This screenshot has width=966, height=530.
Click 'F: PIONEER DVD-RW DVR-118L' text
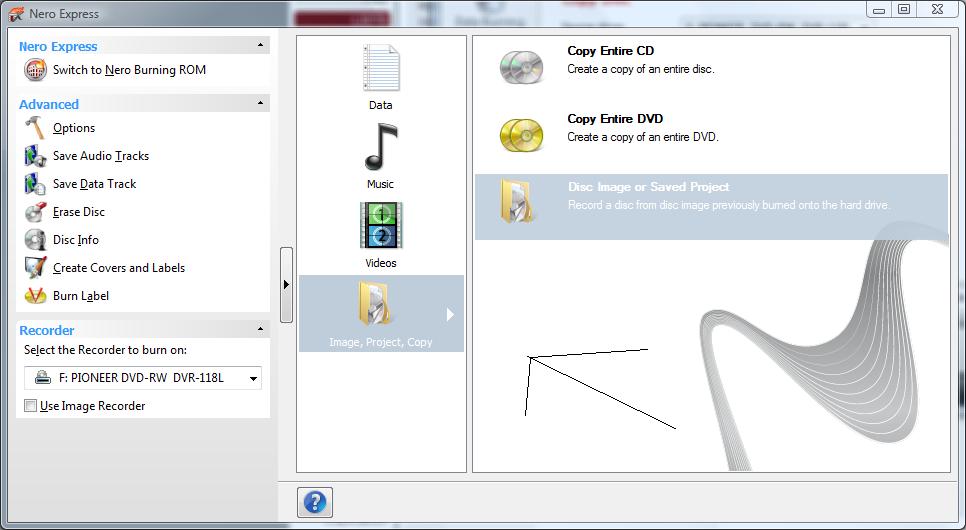click(141, 378)
